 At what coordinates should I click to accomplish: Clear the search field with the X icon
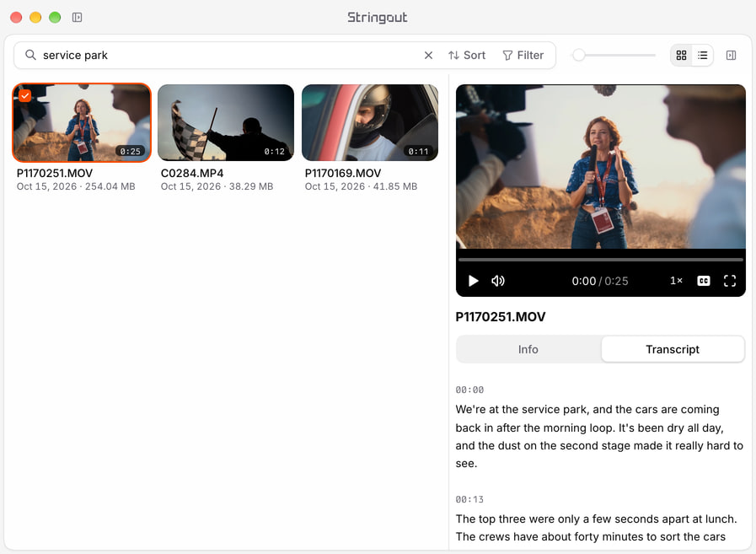[x=428, y=56]
